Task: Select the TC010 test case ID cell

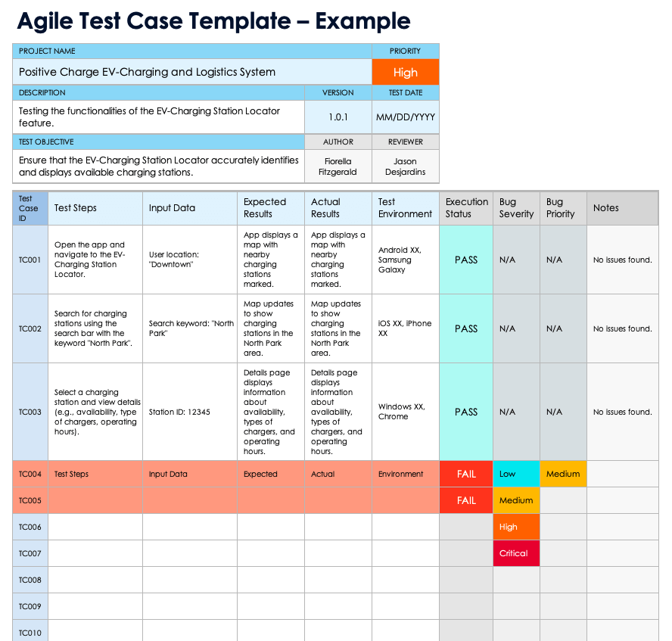Action: pyautogui.click(x=30, y=632)
